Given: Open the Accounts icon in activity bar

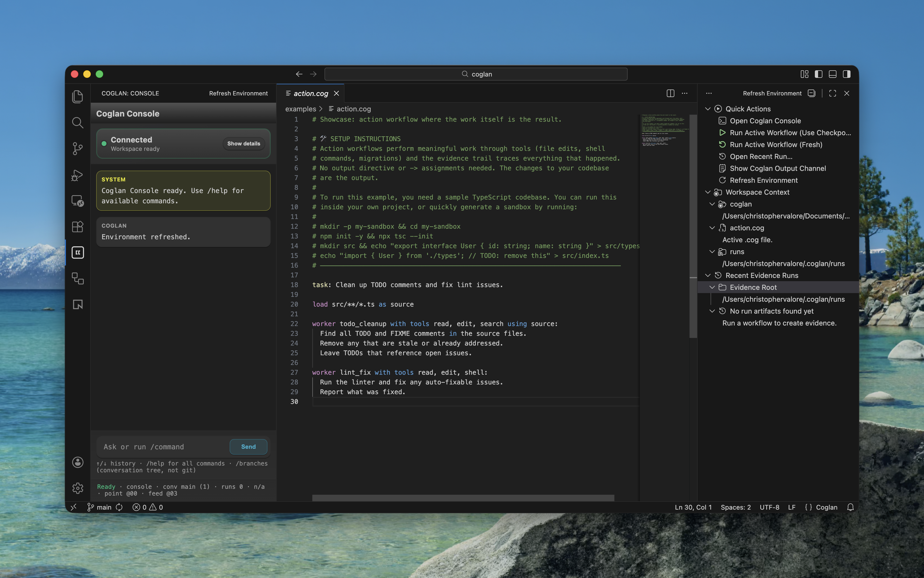Looking at the screenshot, I should pos(78,462).
